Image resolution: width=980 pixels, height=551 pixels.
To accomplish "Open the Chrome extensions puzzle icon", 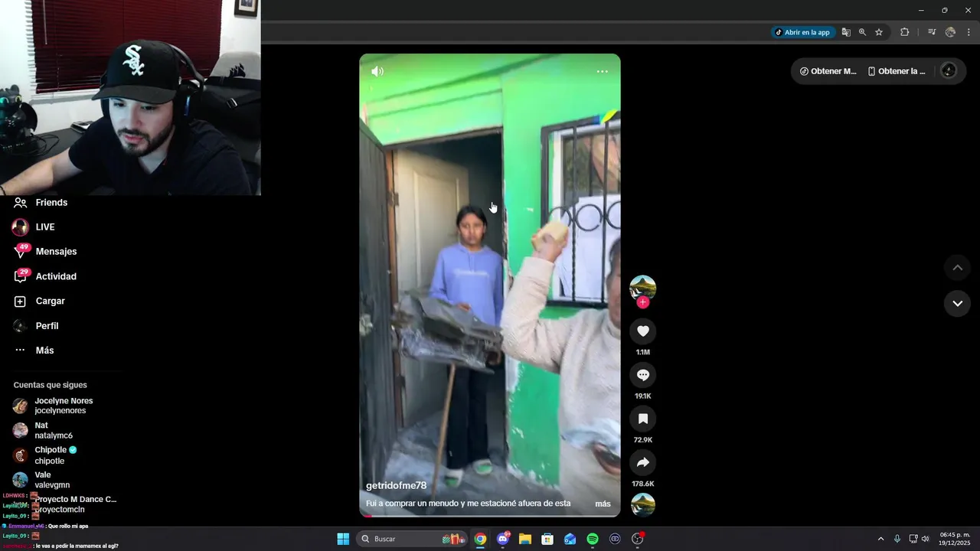I will click(904, 32).
